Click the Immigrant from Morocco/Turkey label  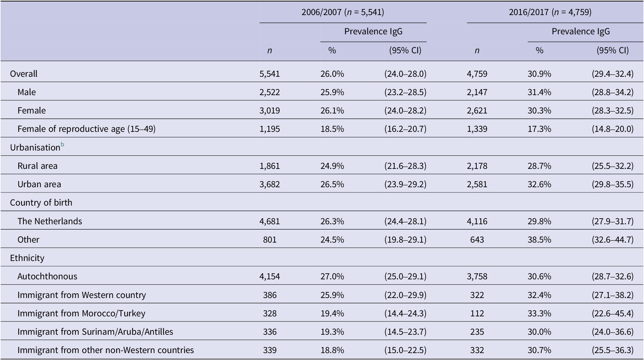click(x=81, y=313)
